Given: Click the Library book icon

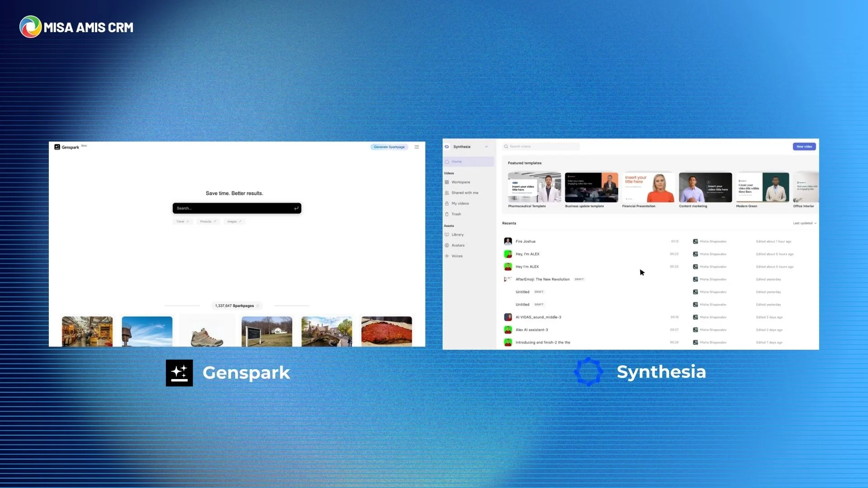Looking at the screenshot, I should [447, 235].
